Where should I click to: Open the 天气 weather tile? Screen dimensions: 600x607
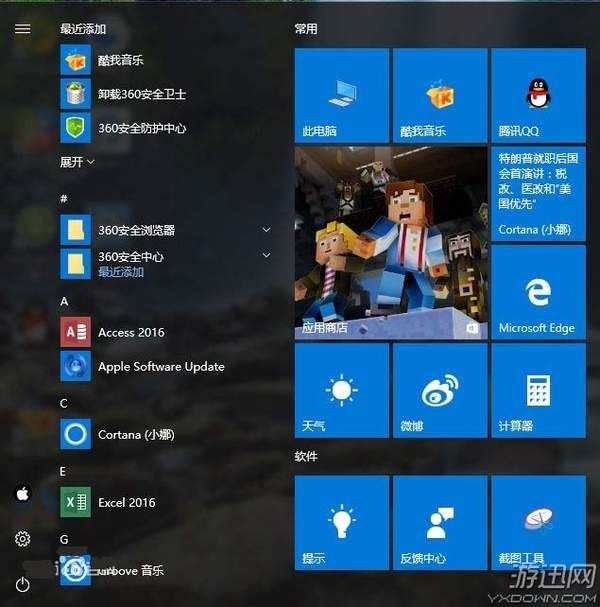click(342, 390)
